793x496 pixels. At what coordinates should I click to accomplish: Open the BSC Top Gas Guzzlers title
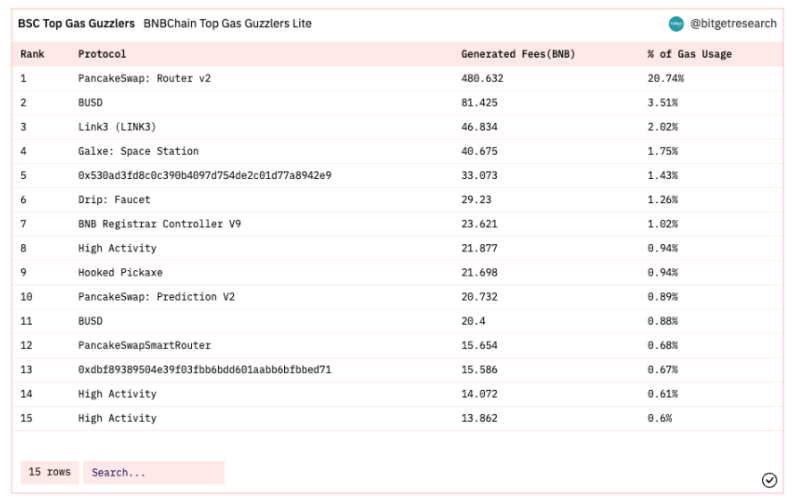click(x=76, y=24)
